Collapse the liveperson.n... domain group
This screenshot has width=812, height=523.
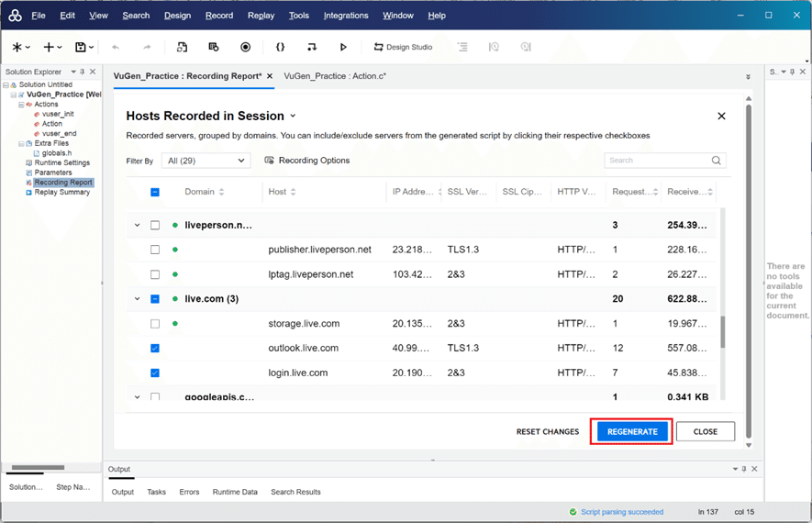(138, 225)
